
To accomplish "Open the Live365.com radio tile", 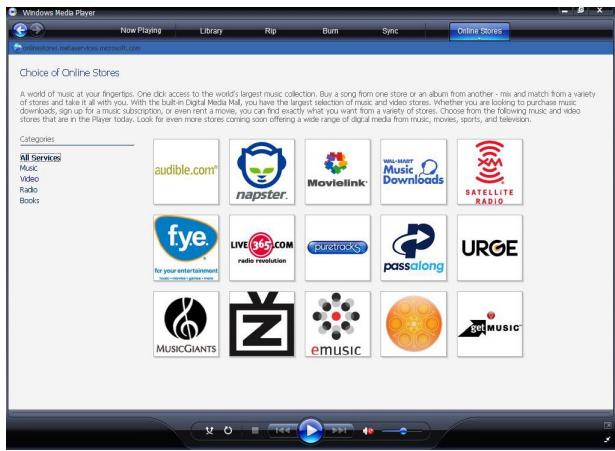I will tap(262, 247).
